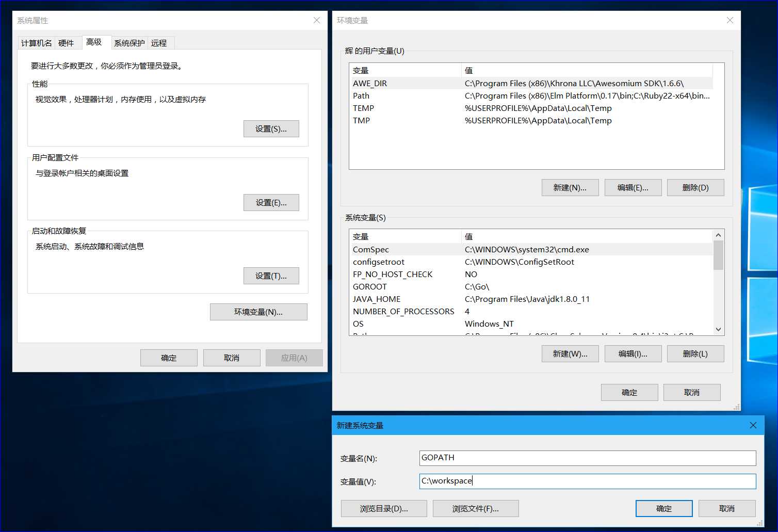Click the disabled 应用(A) button
The image size is (778, 532).
tap(294, 358)
